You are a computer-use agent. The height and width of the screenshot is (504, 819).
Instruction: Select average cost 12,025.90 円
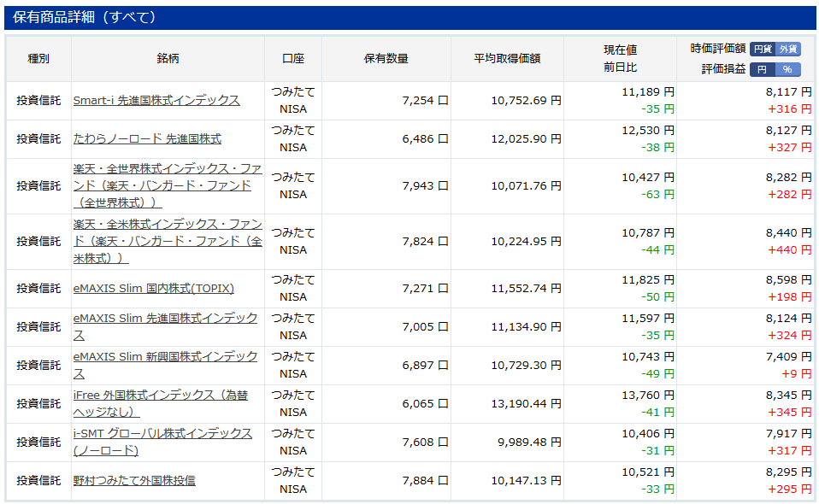(526, 138)
